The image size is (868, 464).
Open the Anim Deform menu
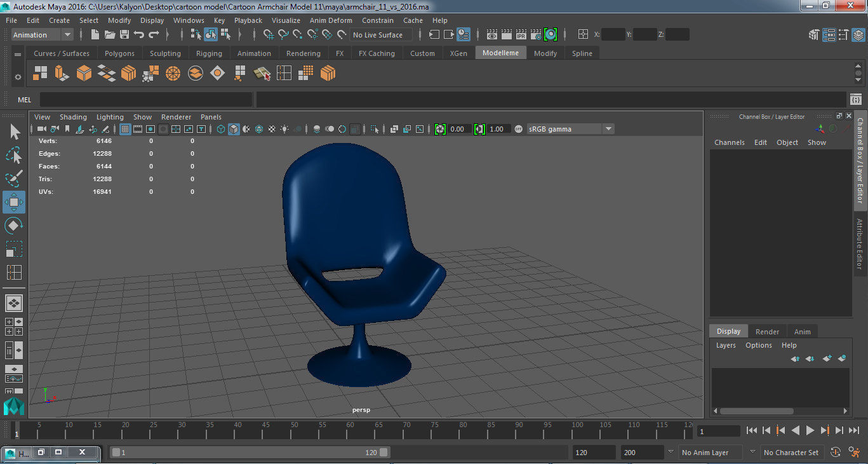[x=331, y=20]
